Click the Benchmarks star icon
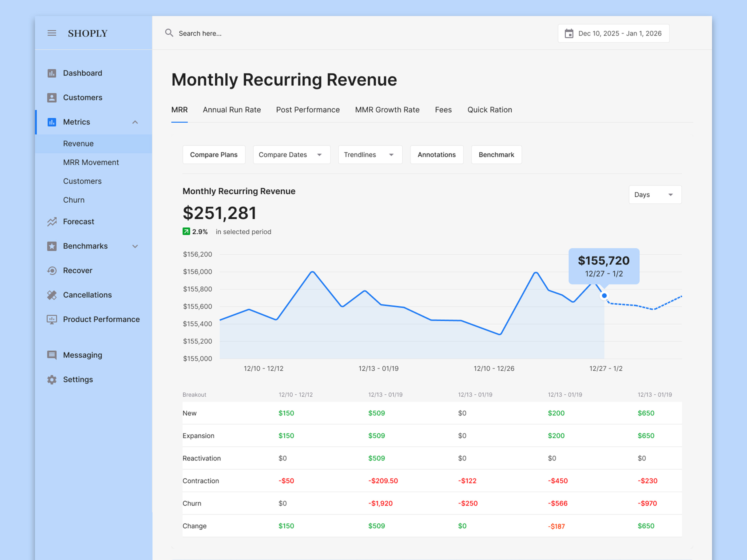The image size is (747, 560). pyautogui.click(x=52, y=246)
